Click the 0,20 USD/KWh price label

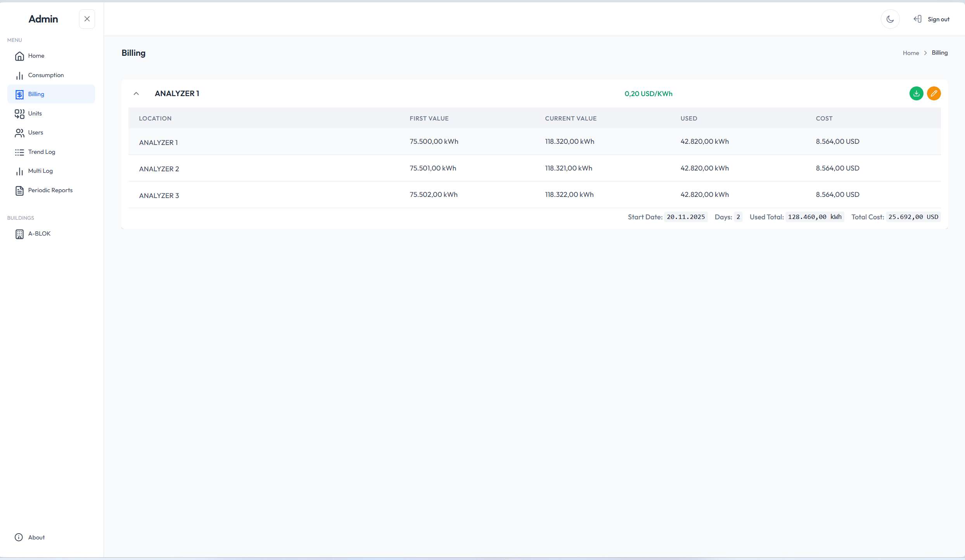(648, 94)
